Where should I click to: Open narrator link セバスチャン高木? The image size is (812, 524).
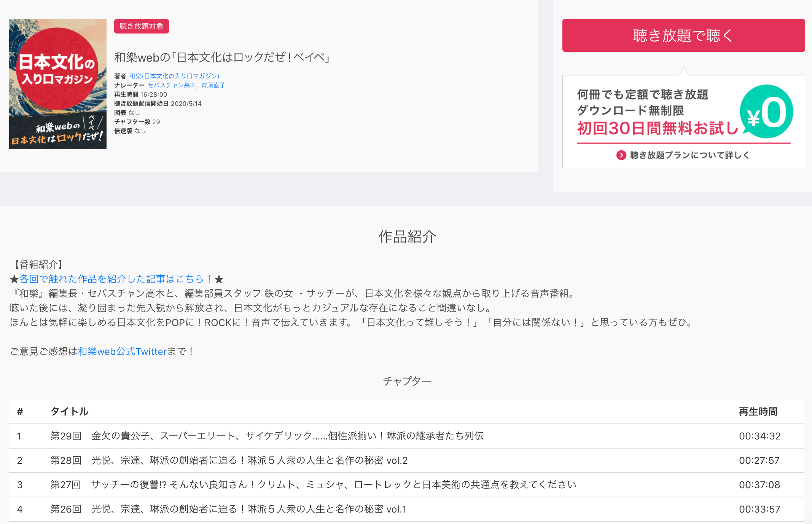click(172, 85)
